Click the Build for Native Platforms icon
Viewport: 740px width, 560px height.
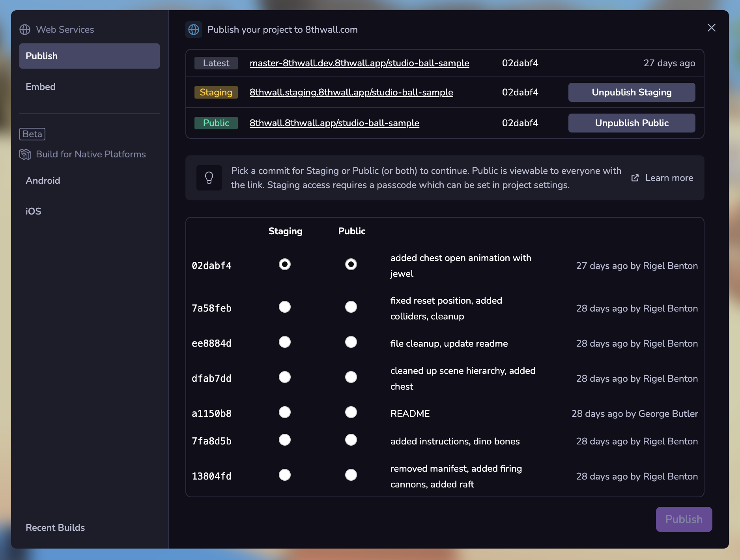(25, 154)
